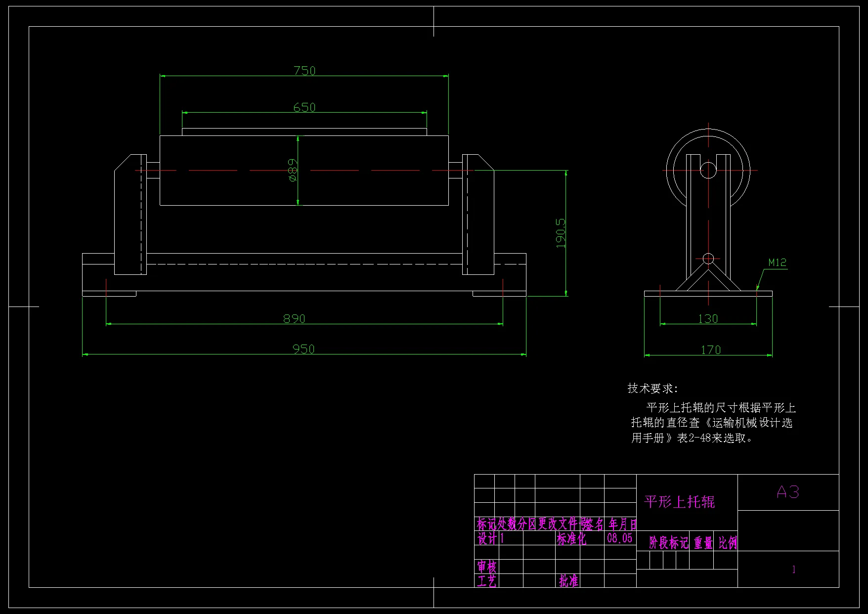This screenshot has height=614, width=868.
Task: Select the 审核 title block label
Action: point(487,567)
